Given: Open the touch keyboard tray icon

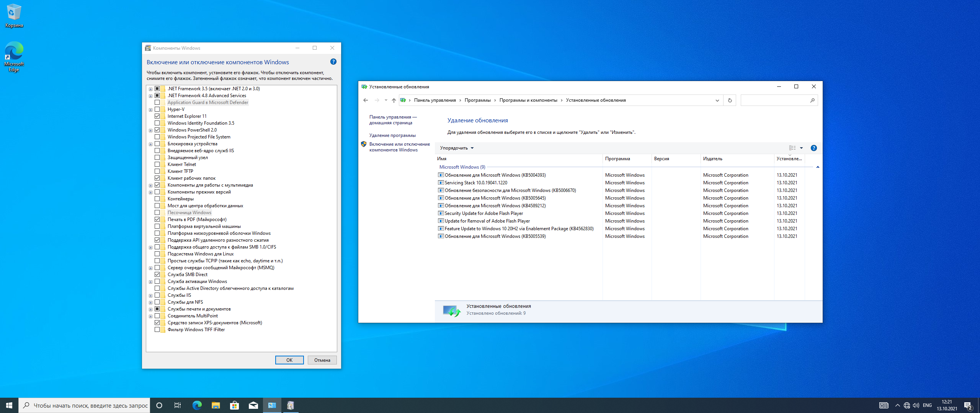Looking at the screenshot, I should [x=884, y=405].
